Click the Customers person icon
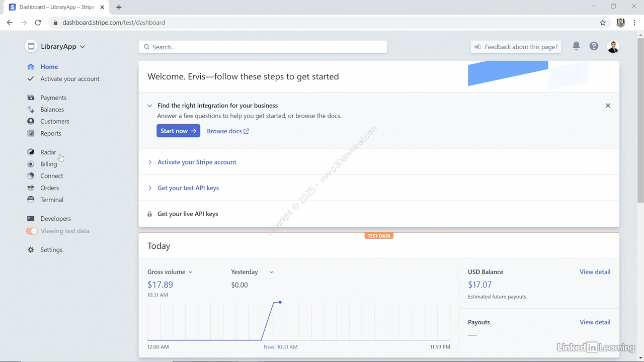 [x=31, y=121]
